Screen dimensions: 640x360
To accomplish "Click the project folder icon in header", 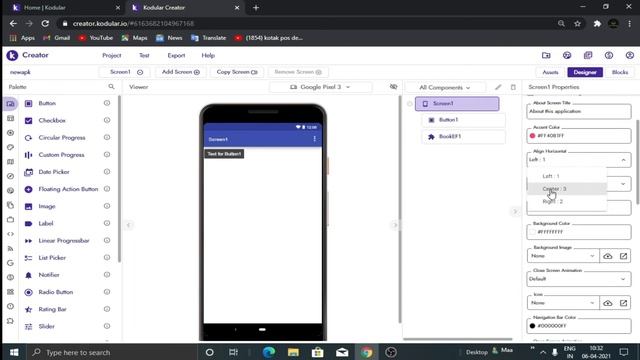I will tap(546, 55).
